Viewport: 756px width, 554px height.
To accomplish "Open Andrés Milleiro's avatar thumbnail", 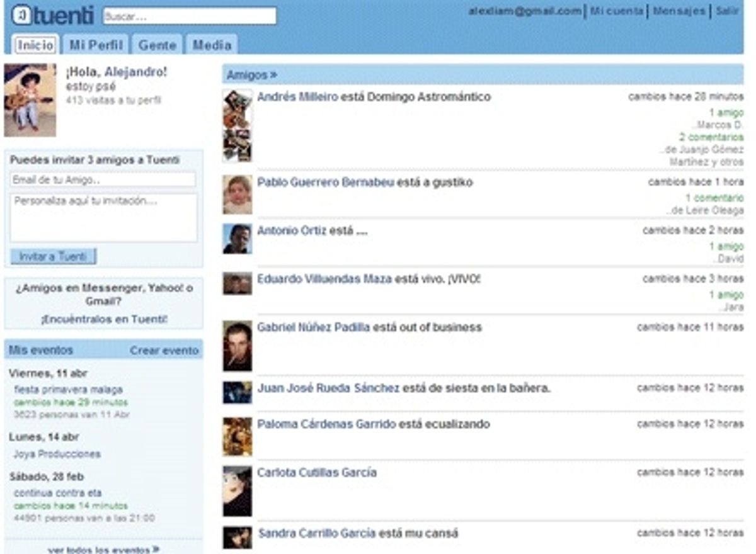I will pyautogui.click(x=238, y=125).
